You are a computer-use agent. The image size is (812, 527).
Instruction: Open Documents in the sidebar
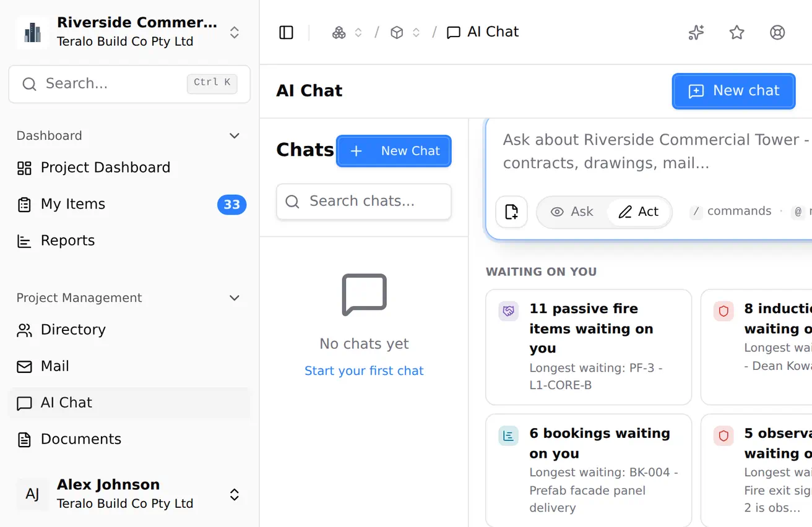[129, 440]
